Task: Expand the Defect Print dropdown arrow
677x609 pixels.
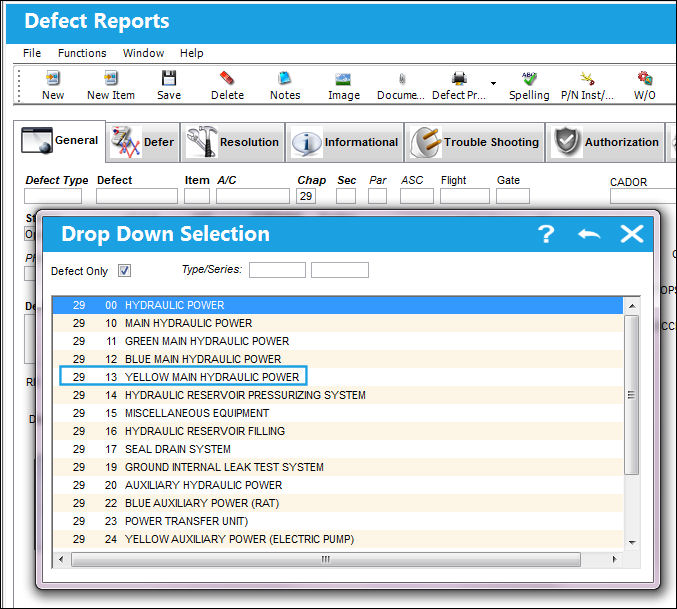Action: (x=494, y=83)
